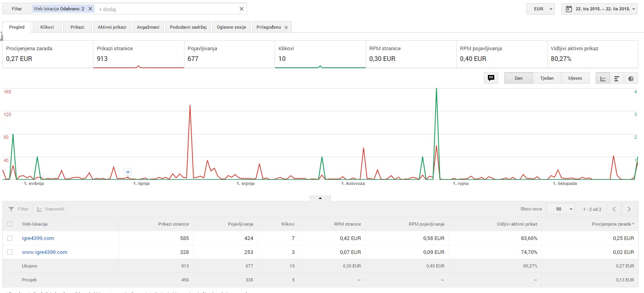Collapse the chart with the arrow handle
644x293 pixels.
pos(320,198)
